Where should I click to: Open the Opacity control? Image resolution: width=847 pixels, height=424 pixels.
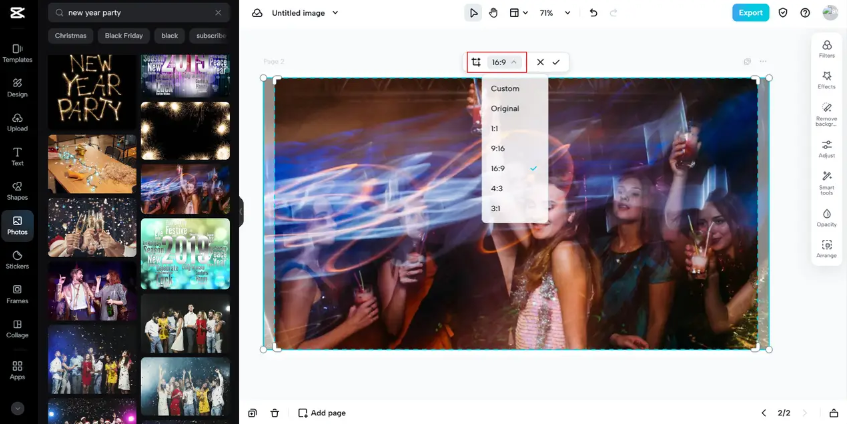coord(826,218)
